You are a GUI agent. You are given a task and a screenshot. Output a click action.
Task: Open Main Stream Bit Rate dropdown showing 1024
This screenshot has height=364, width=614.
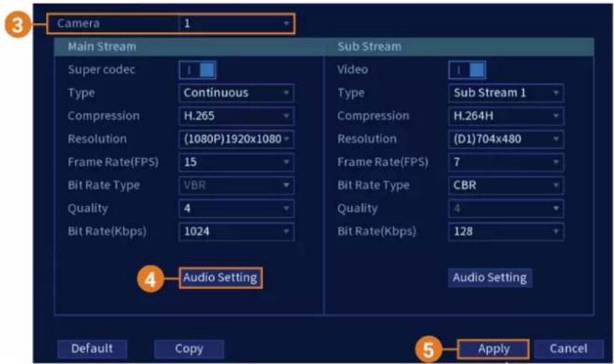236,232
